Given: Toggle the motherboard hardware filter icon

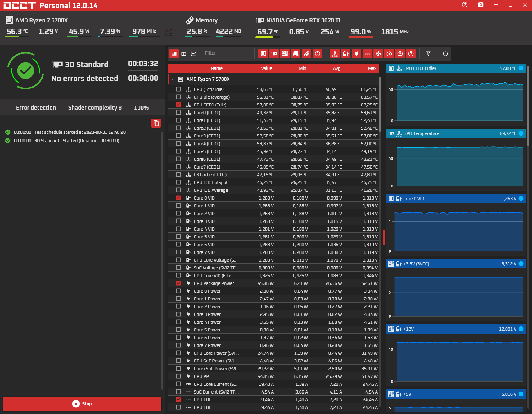Looking at the screenshot, I should [x=285, y=54].
